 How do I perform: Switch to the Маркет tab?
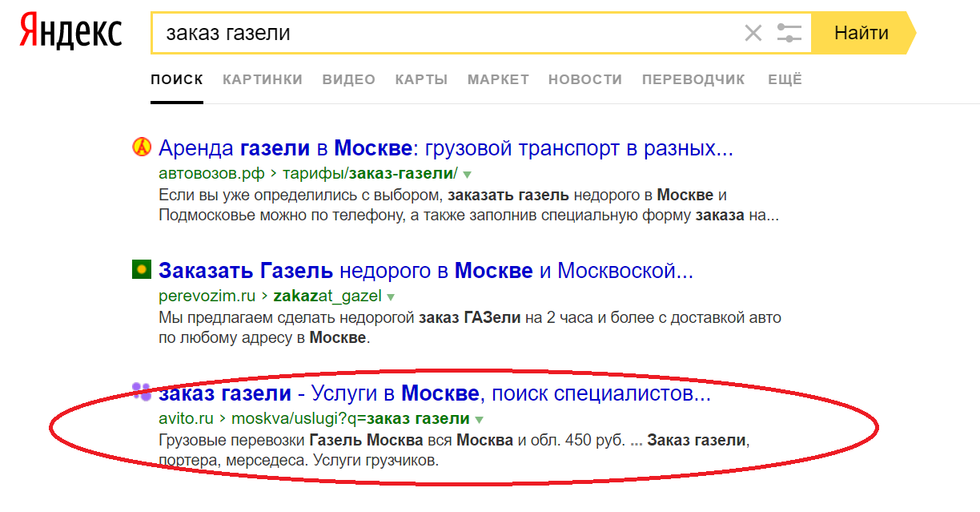tap(498, 79)
